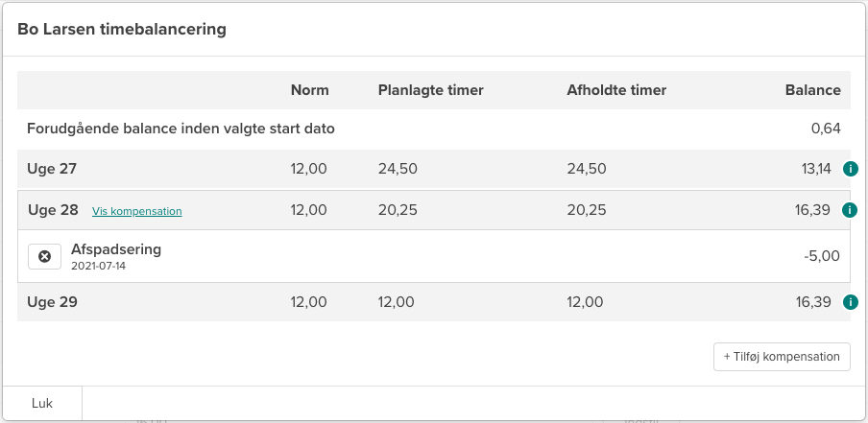Click the Norm column header
Viewport: 868px width, 423px height.
tap(309, 90)
